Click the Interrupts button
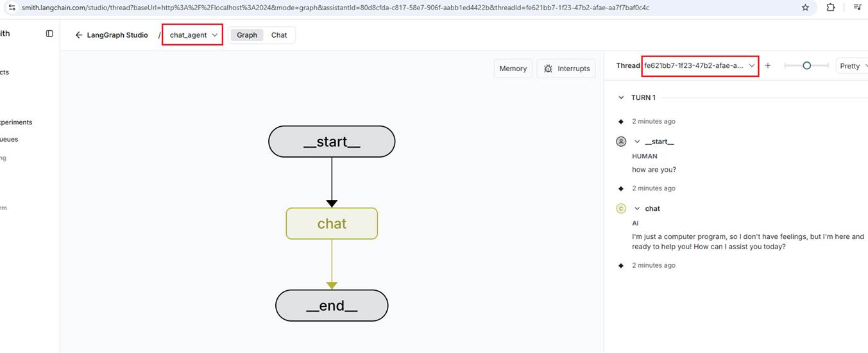 coord(566,69)
